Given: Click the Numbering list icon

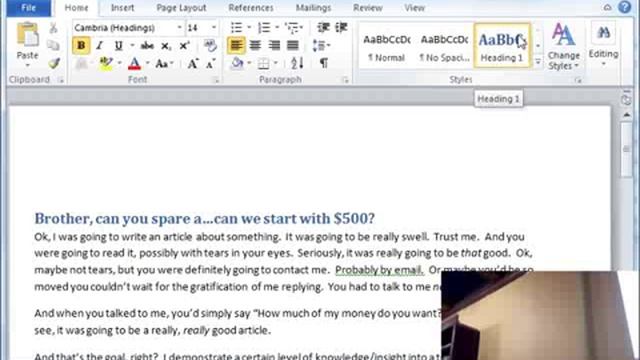Looking at the screenshot, I should pyautogui.click(x=264, y=28).
